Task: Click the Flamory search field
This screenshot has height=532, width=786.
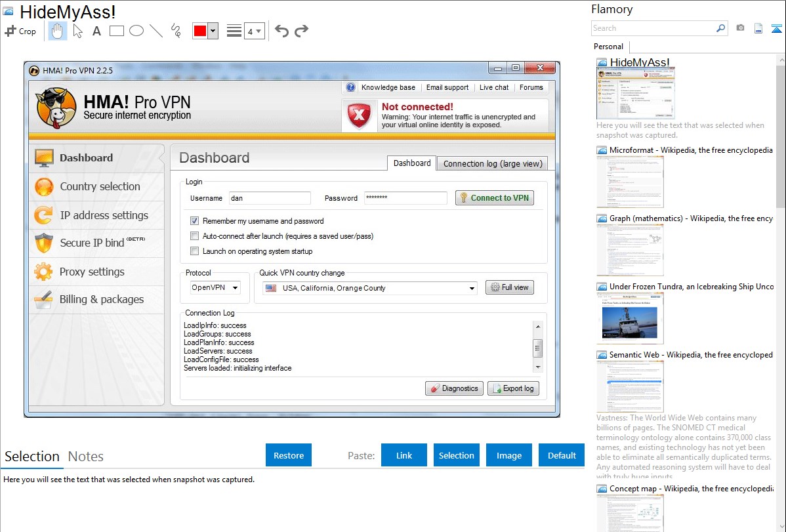Action: [x=653, y=28]
